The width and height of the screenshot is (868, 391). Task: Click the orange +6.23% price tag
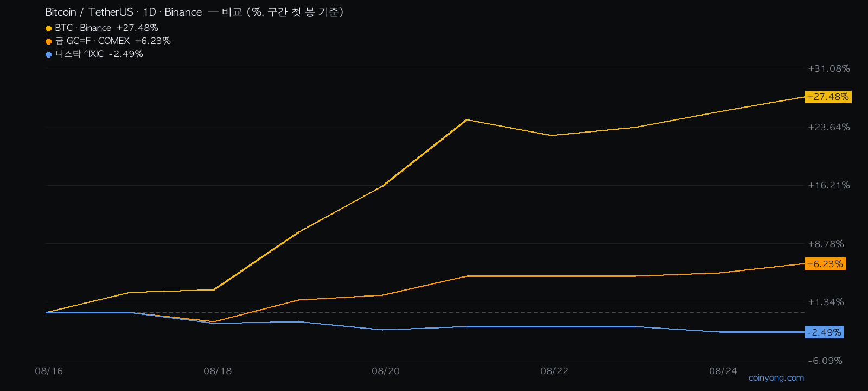pos(825,264)
